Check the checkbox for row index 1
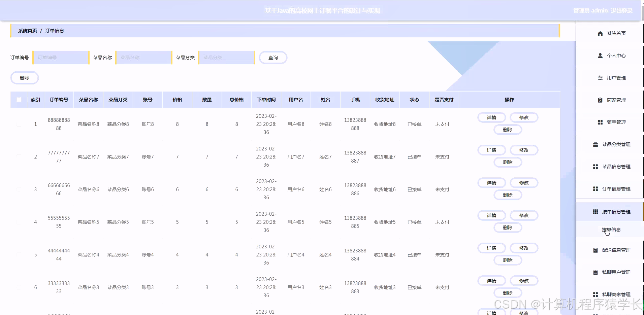 19,124
